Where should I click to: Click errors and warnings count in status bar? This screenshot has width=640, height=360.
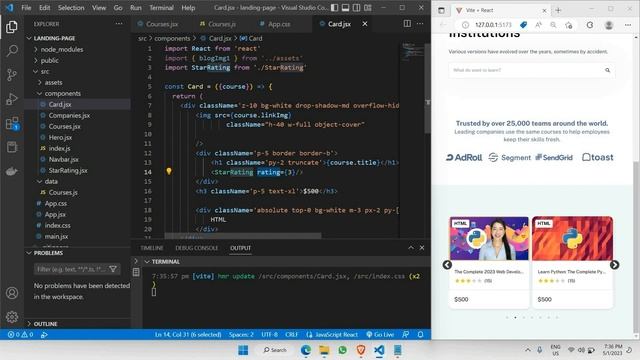pyautogui.click(x=20, y=334)
